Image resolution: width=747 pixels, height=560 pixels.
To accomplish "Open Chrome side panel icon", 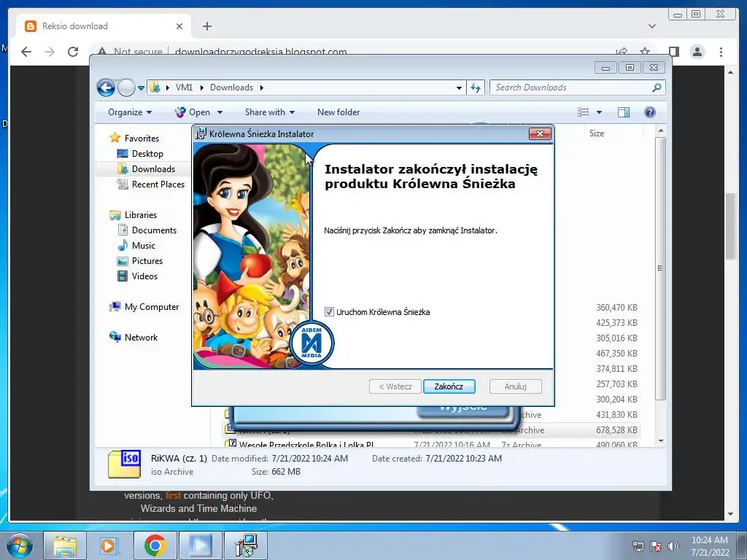I will tap(673, 52).
